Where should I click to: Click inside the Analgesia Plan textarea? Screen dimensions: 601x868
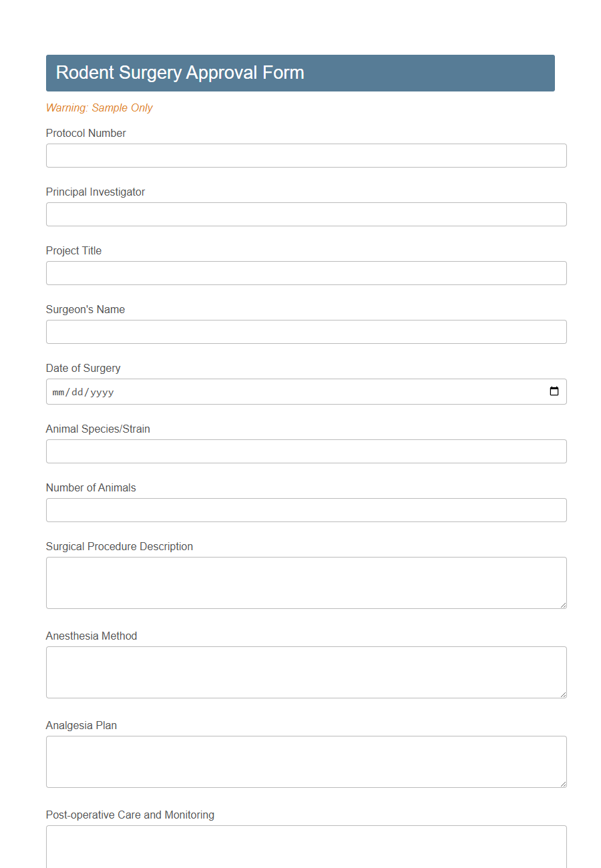[x=306, y=761]
